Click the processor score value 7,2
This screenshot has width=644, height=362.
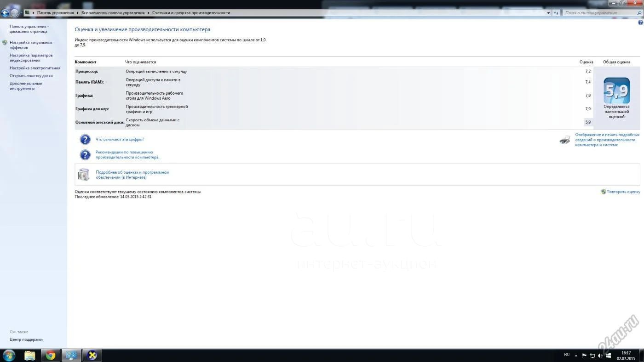click(x=588, y=72)
